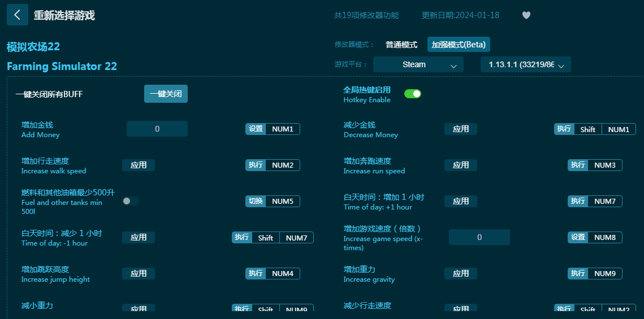Viewport: 644px width, 319px height.
Task: Toggle the global Hotkey Enable switch
Action: point(412,94)
